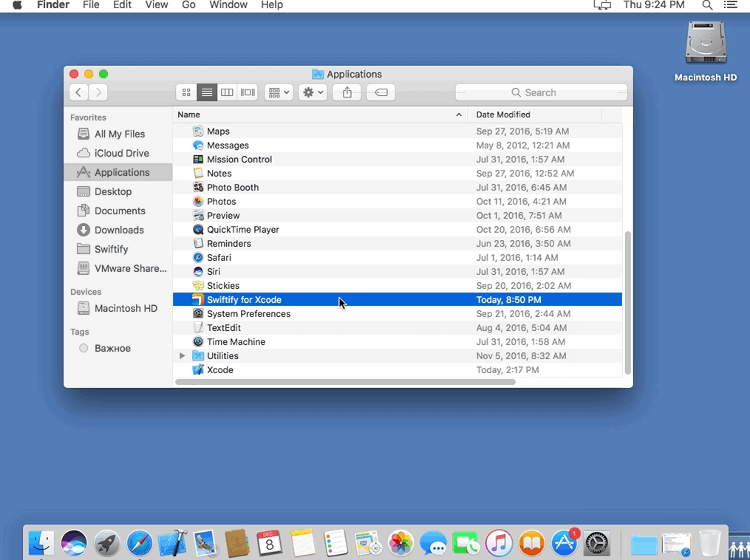Select the Preview app icon
Screen dimensions: 750x560
click(198, 215)
